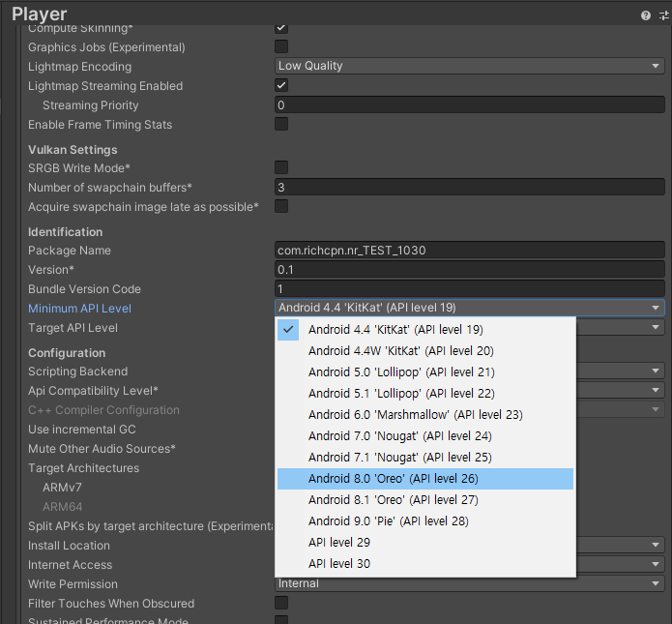This screenshot has height=624, width=672.
Task: Pick Android 6.0 'Marshmallow' (API level 23)
Action: pos(425,415)
